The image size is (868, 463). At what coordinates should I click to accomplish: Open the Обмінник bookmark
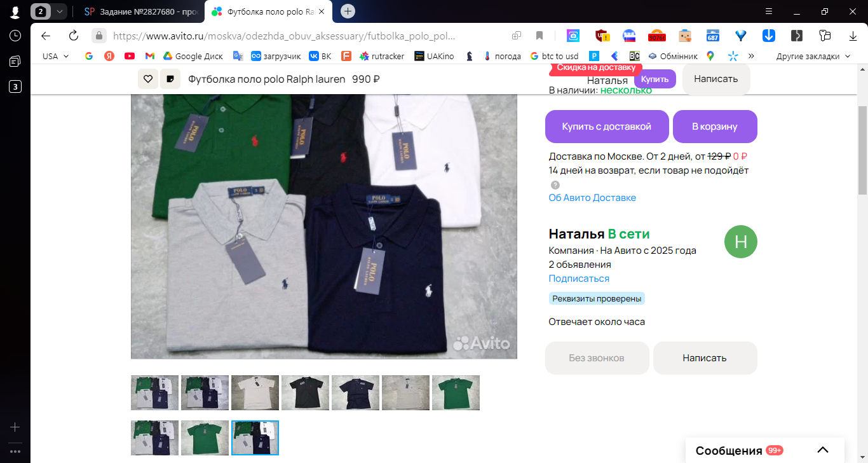pyautogui.click(x=672, y=56)
